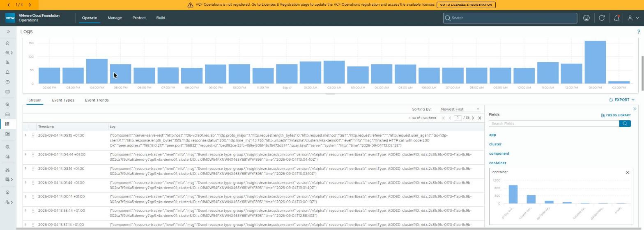Collapse the Fields panel with the double-chevron

point(635,109)
